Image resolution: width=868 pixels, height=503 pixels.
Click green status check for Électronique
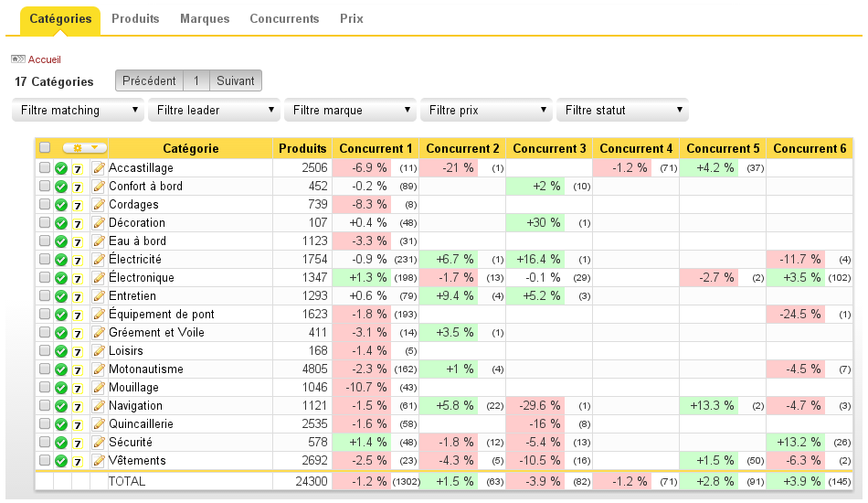[61, 278]
